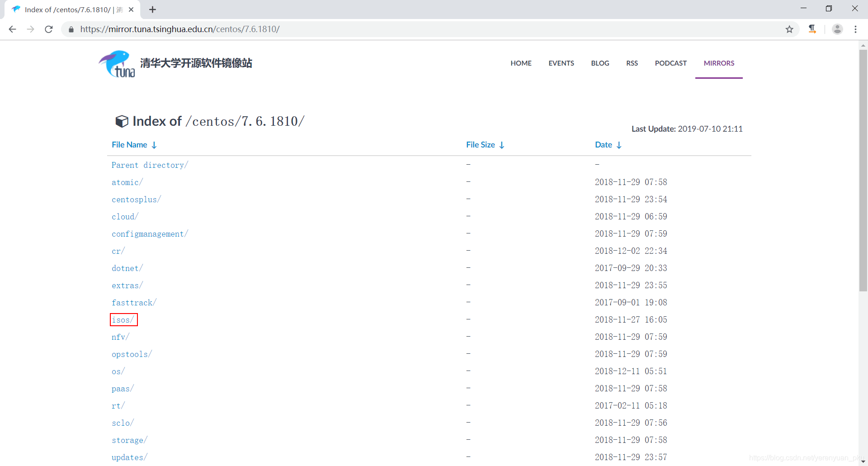Image resolution: width=868 pixels, height=466 pixels.
Task: Open the rt/ folder
Action: tap(118, 406)
